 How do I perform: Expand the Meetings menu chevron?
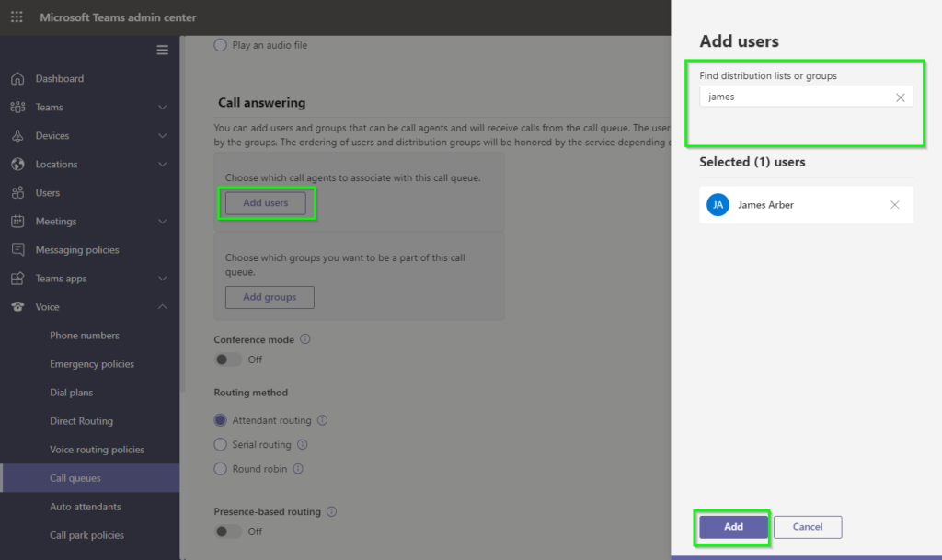coord(162,222)
